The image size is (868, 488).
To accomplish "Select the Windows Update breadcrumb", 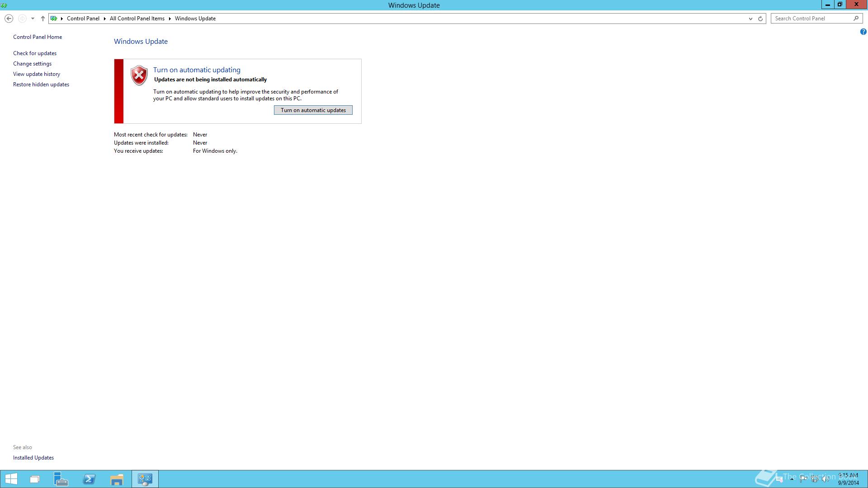I will click(195, 19).
